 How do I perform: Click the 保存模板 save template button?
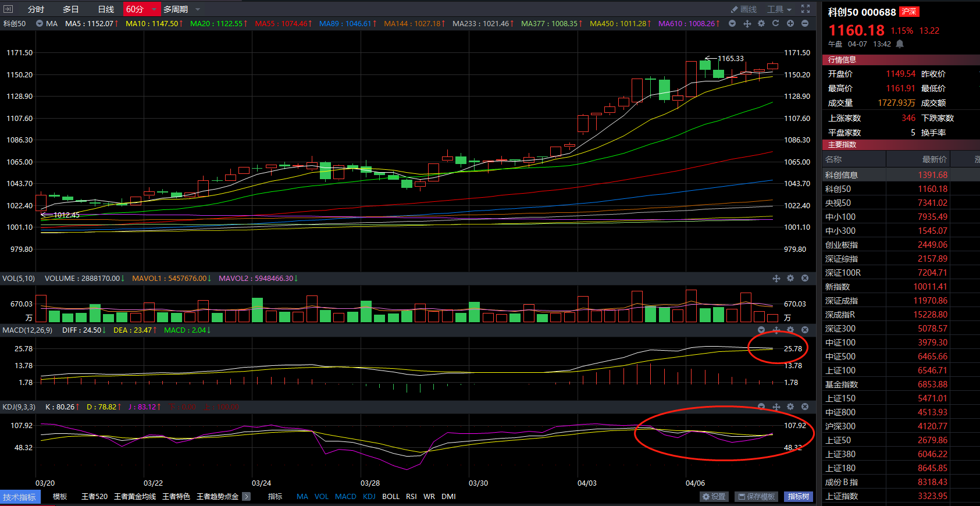click(x=757, y=496)
